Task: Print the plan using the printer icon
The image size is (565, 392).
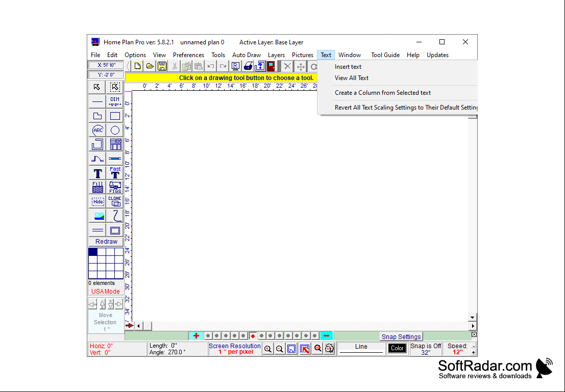Action: pyautogui.click(x=248, y=66)
